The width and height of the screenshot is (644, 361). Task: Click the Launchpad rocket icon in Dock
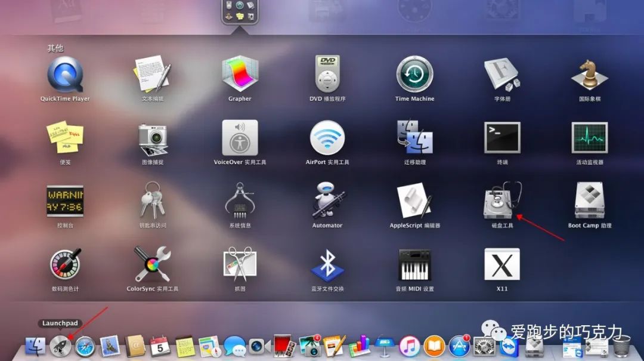[x=60, y=345]
